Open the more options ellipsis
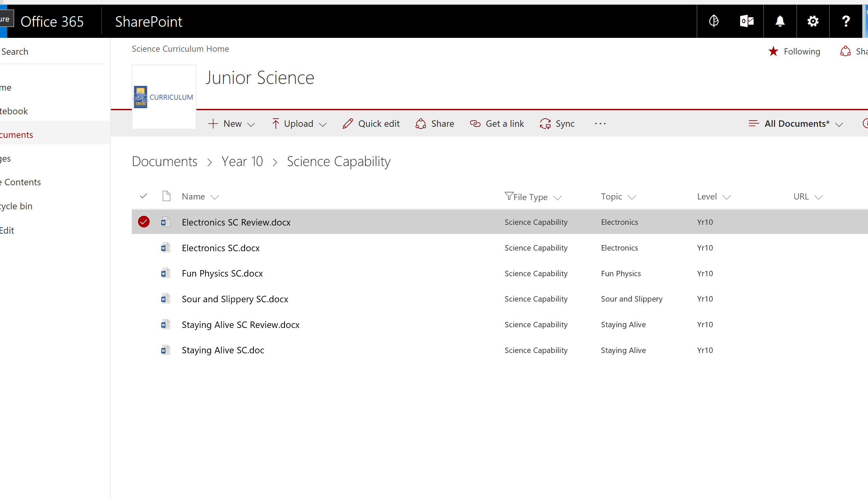 pyautogui.click(x=600, y=123)
